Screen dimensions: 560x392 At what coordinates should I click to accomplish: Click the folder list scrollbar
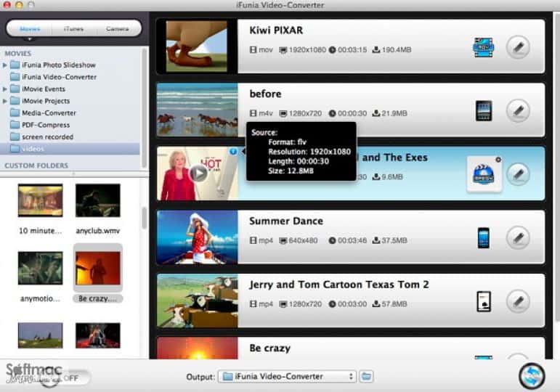(145, 107)
